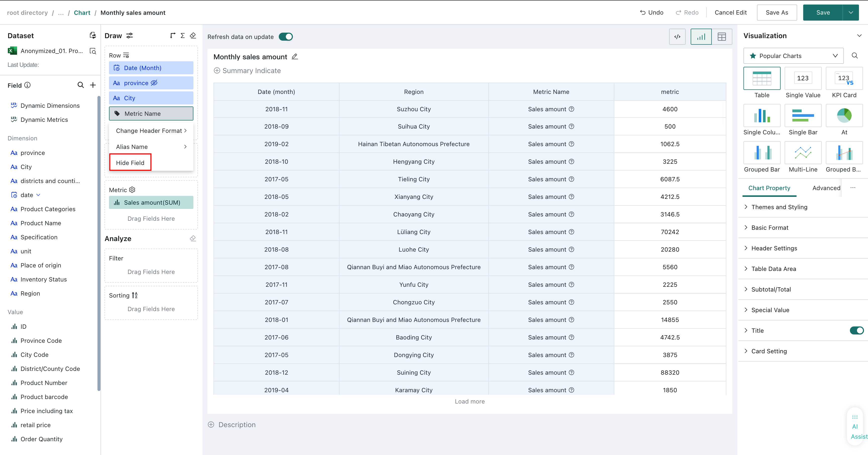Unhide the province field eye icon
Viewport: 868px width, 455px height.
(x=154, y=83)
